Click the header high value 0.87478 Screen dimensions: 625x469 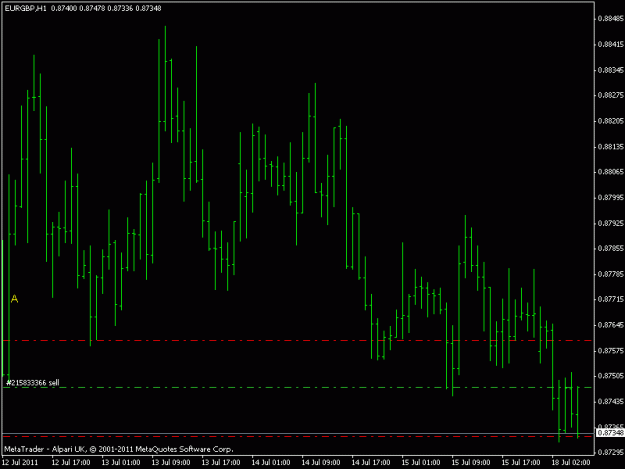92,8
